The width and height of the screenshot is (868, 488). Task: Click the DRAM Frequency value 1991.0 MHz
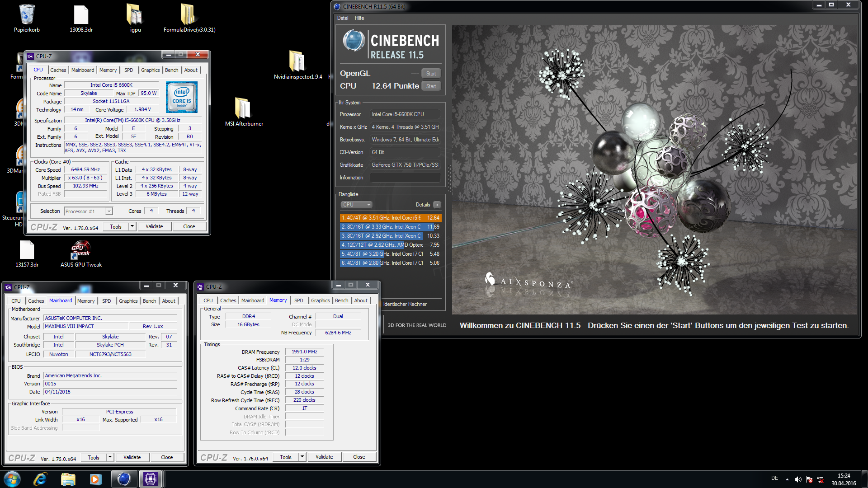coord(304,352)
